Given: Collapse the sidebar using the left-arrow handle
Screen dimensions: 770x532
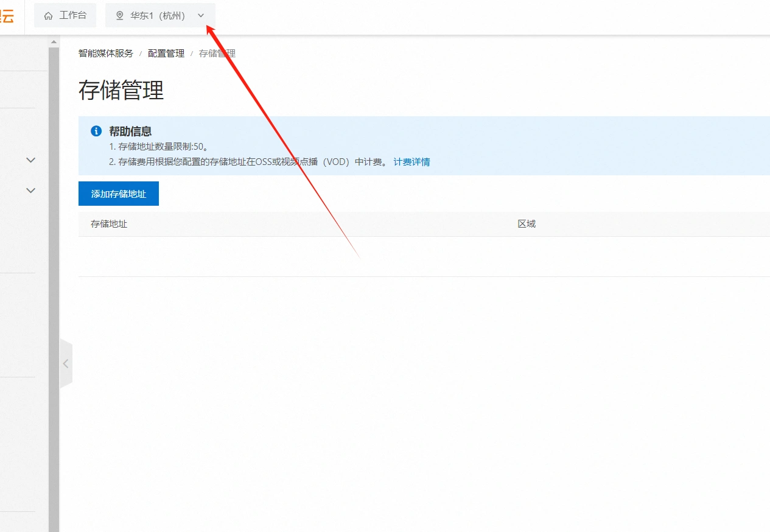Looking at the screenshot, I should point(66,364).
